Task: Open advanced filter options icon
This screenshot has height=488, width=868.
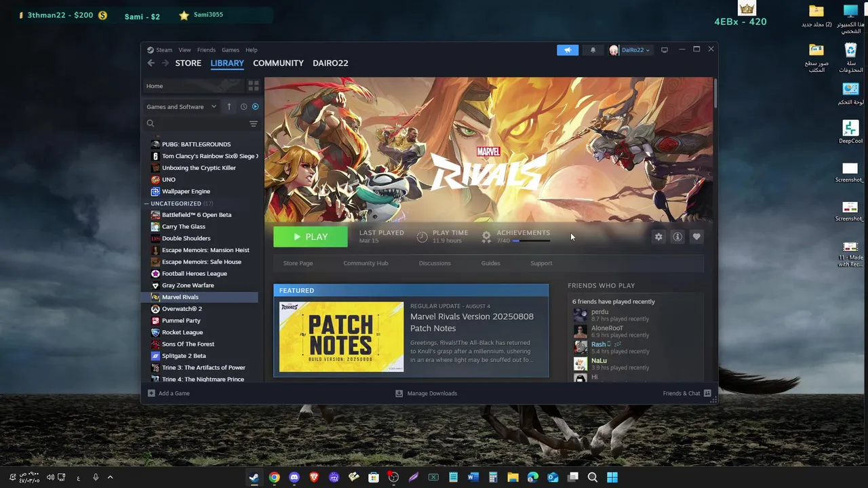Action: pos(253,124)
